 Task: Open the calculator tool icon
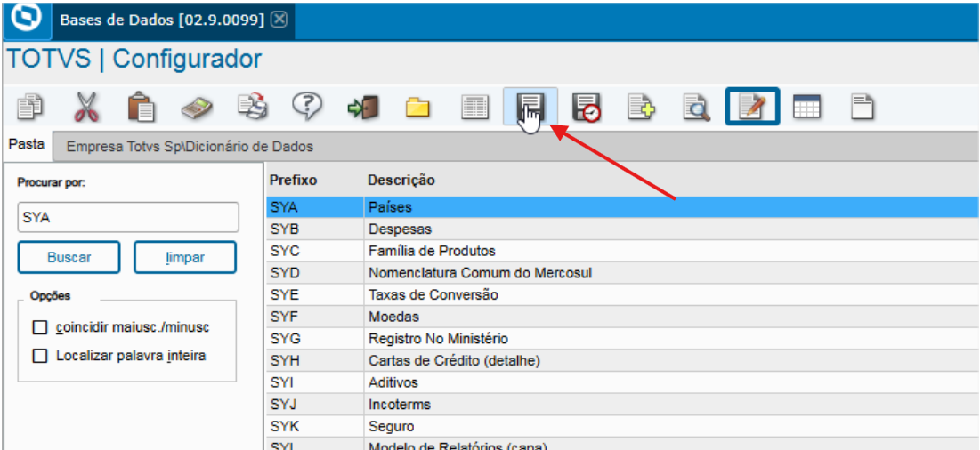point(197,108)
